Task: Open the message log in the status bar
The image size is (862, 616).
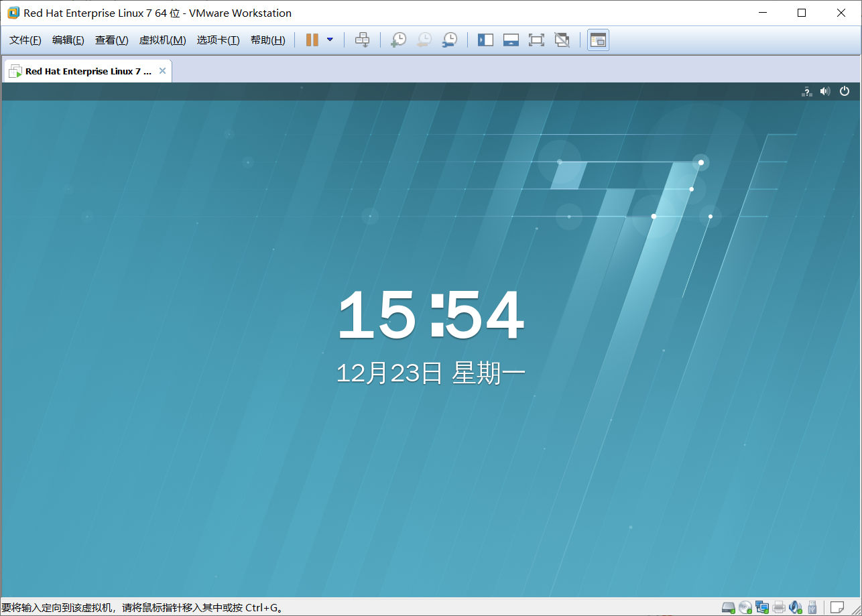Action: click(837, 607)
